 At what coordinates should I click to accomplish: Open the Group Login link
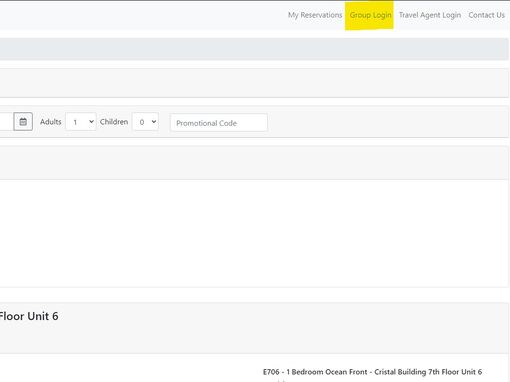click(x=370, y=15)
